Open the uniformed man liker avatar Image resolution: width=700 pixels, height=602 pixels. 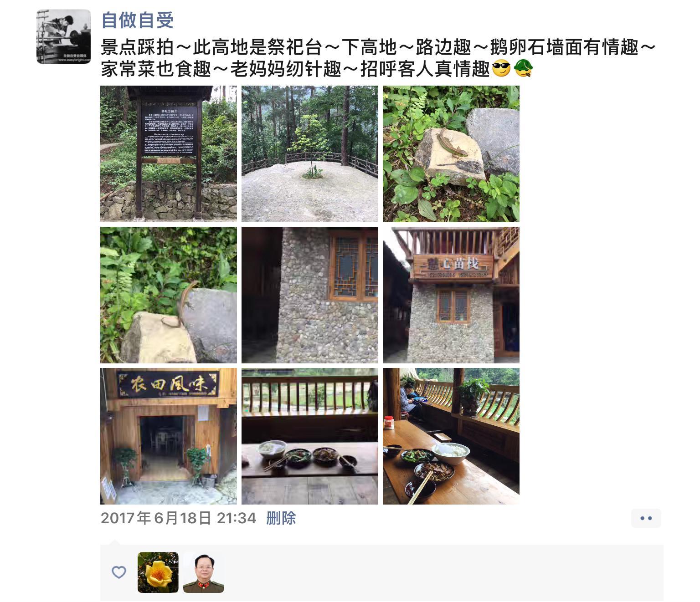pos(204,572)
